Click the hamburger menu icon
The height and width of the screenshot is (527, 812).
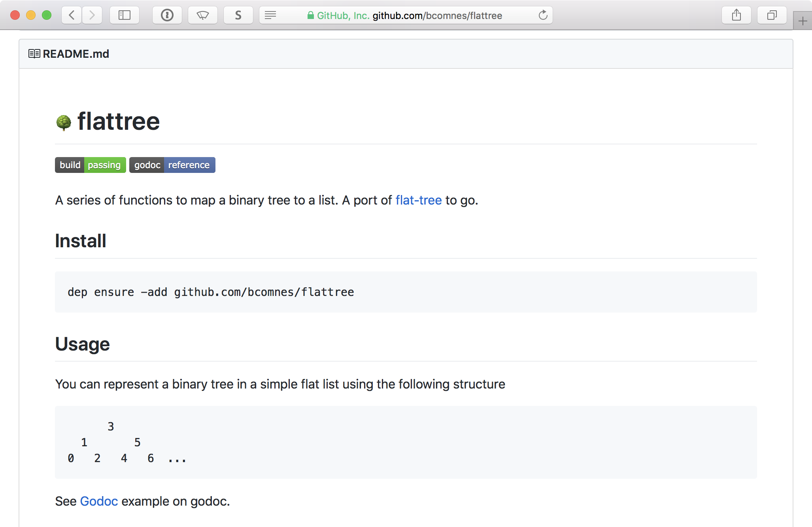click(270, 15)
